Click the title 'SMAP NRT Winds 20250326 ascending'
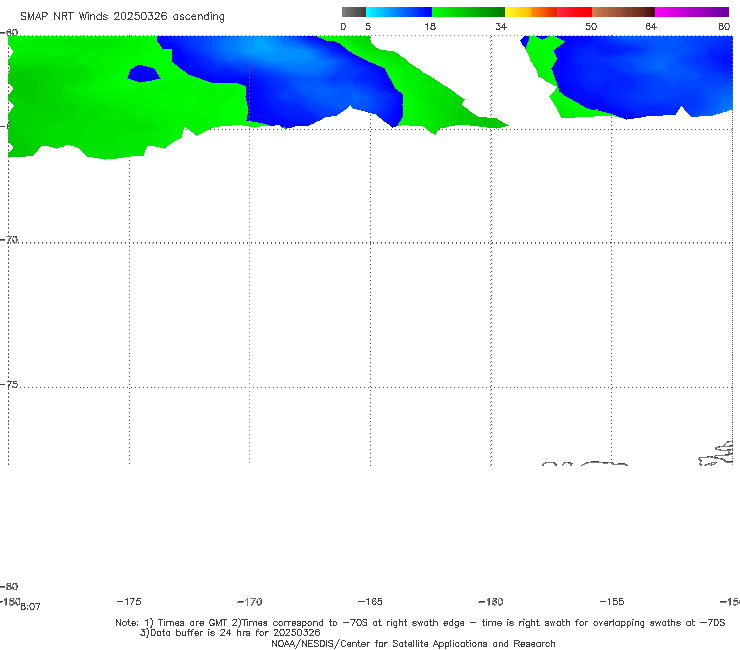 (x=122, y=16)
